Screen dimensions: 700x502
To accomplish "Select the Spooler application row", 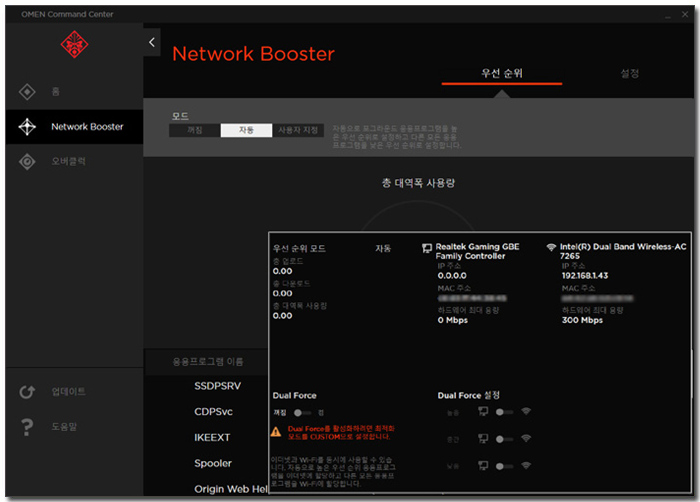I will [x=213, y=464].
